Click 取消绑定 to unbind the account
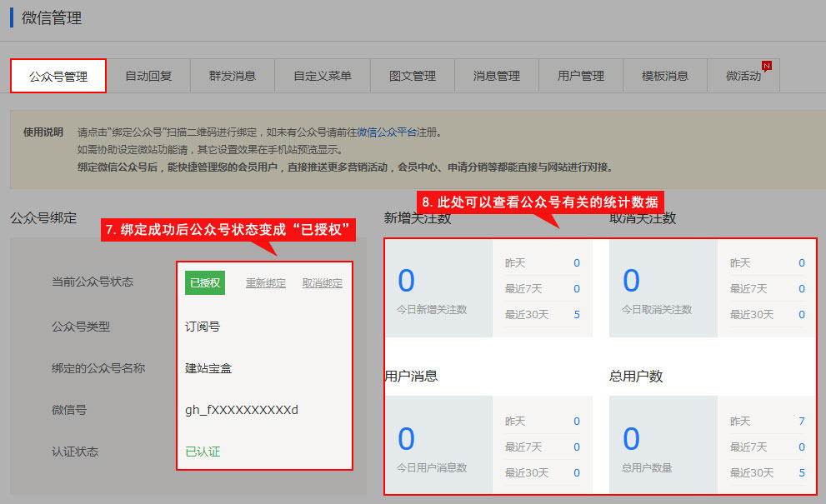Viewport: 826px width, 504px height. [323, 283]
